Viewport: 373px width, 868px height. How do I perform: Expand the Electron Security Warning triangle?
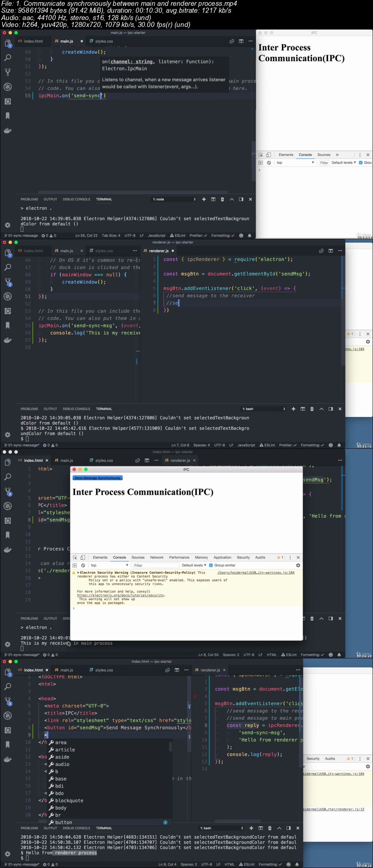point(78,573)
